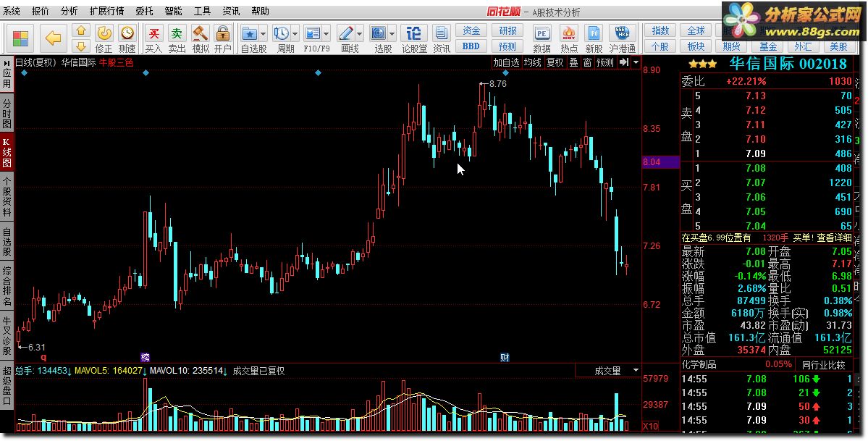Expand the 画线 dropdown arrow
The width and height of the screenshot is (868, 441).
[360, 34]
